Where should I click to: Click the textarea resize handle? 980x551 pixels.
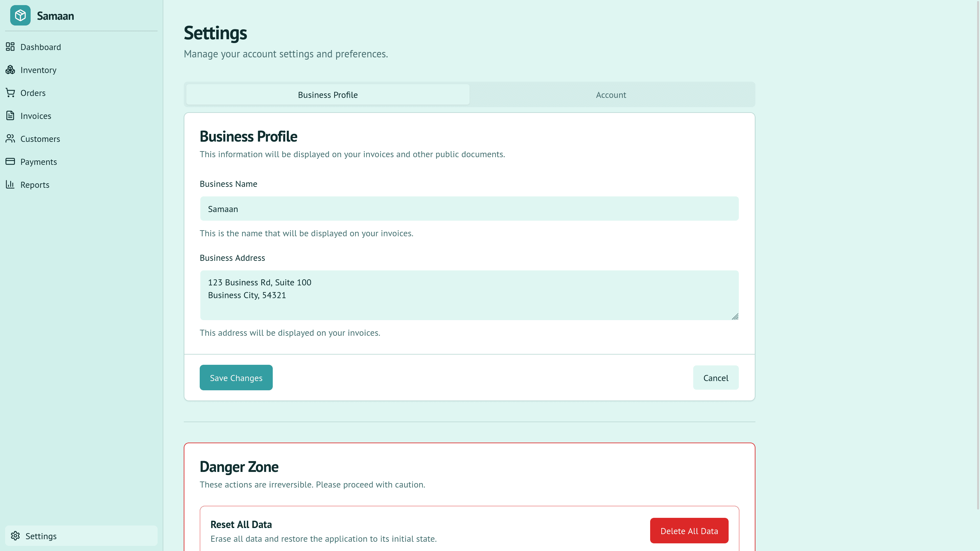735,317
